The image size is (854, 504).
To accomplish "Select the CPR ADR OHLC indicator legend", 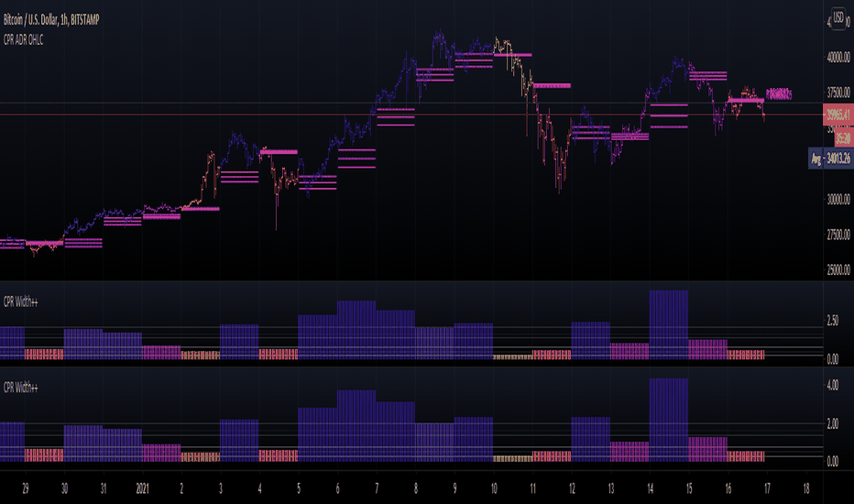I will (x=24, y=39).
